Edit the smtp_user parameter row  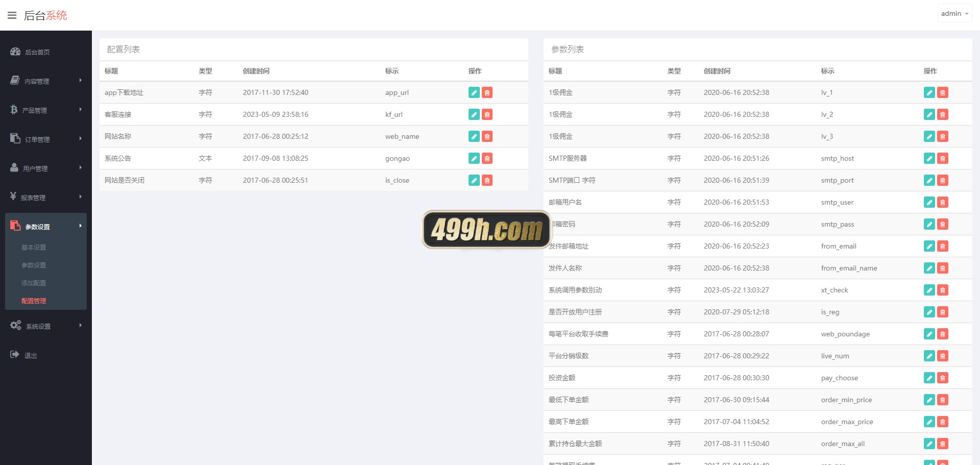click(x=929, y=202)
